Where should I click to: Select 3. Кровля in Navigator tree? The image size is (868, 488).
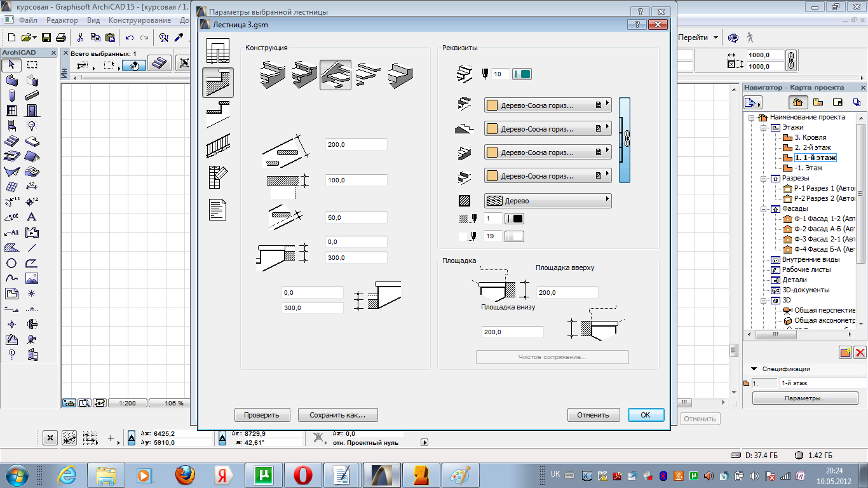click(x=810, y=137)
